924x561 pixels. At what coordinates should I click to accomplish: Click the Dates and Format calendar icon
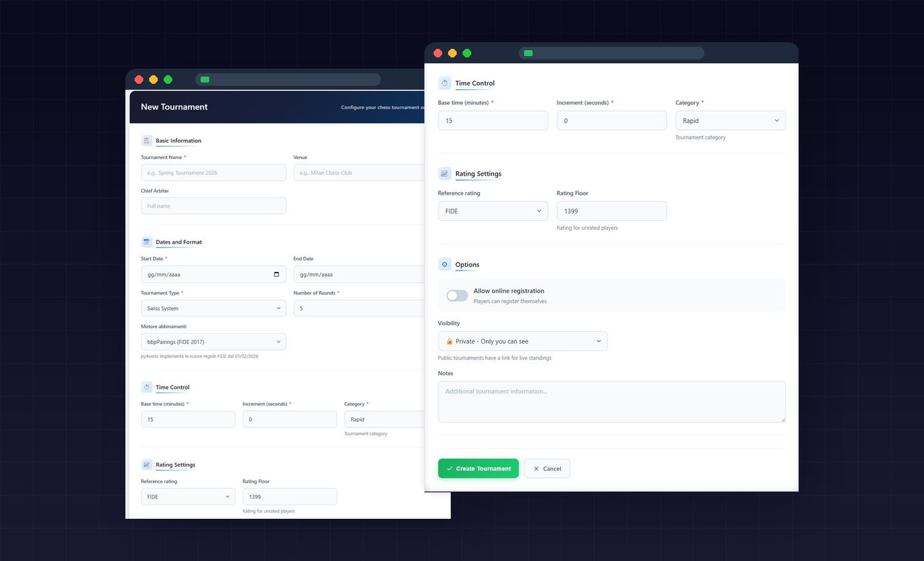click(147, 242)
